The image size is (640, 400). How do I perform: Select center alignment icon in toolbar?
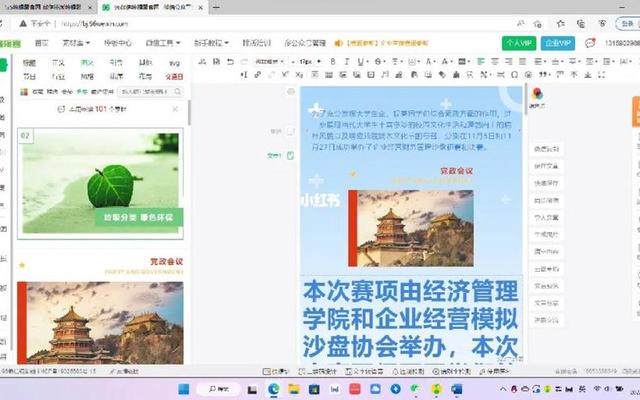[x=495, y=62]
